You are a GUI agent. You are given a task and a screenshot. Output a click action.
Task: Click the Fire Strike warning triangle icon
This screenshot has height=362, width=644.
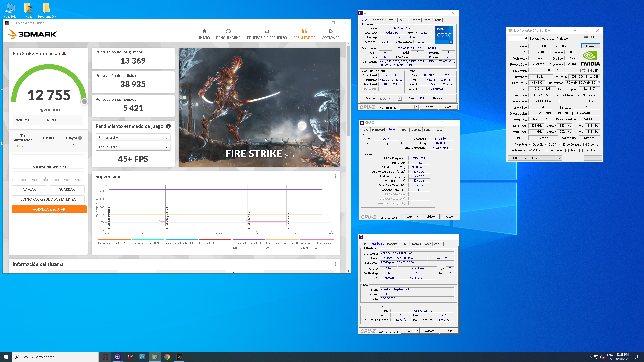[64, 54]
